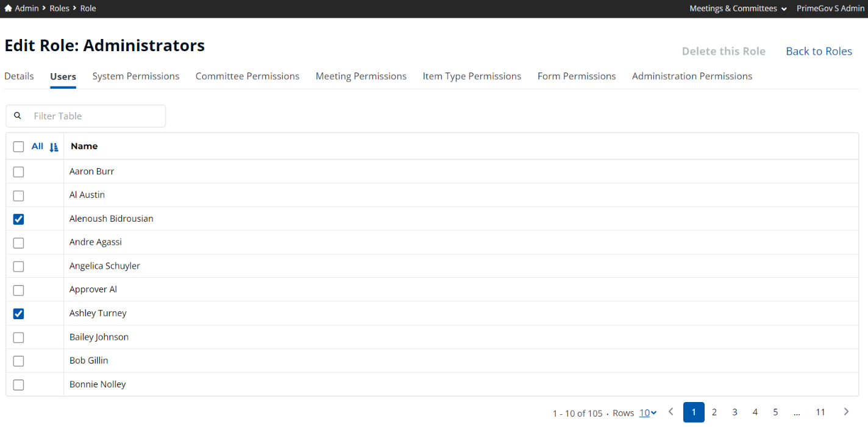Check the box for Bob Gillin
Image resolution: width=868 pixels, height=427 pixels.
(x=18, y=361)
